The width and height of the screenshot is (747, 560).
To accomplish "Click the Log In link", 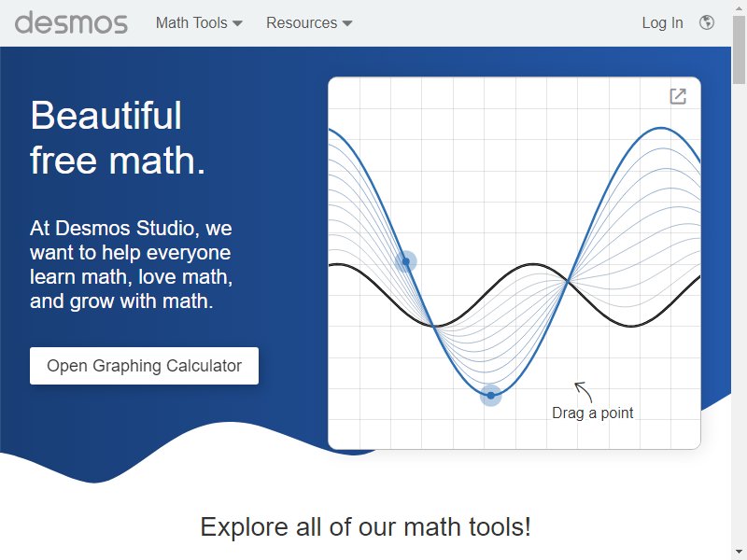I will click(662, 22).
